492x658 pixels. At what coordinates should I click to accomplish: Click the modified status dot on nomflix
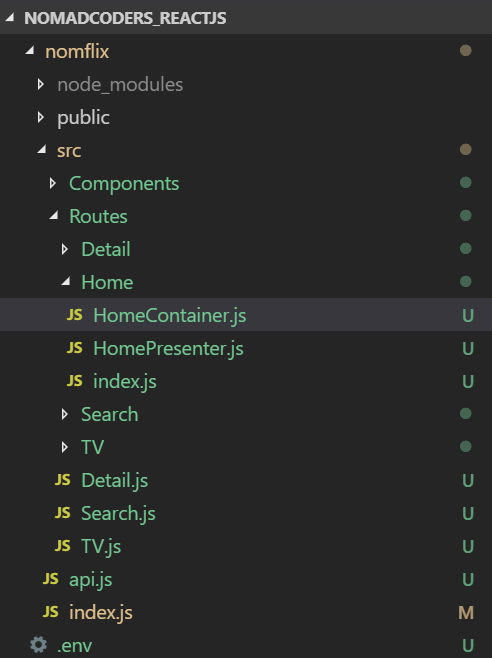click(x=466, y=51)
